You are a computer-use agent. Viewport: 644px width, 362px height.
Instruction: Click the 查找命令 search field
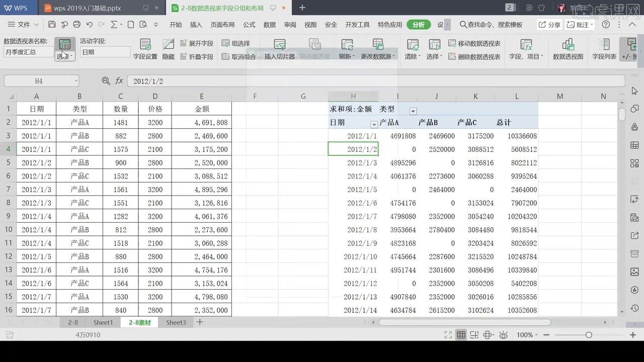coord(491,25)
